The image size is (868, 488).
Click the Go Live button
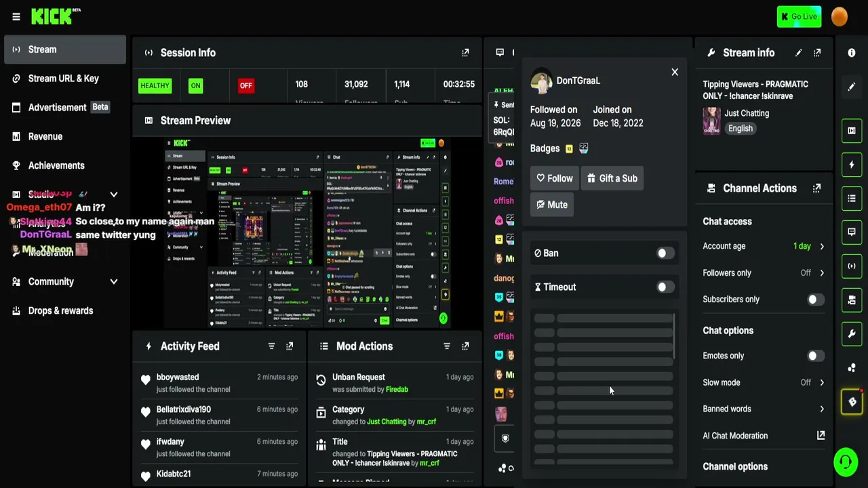(799, 17)
